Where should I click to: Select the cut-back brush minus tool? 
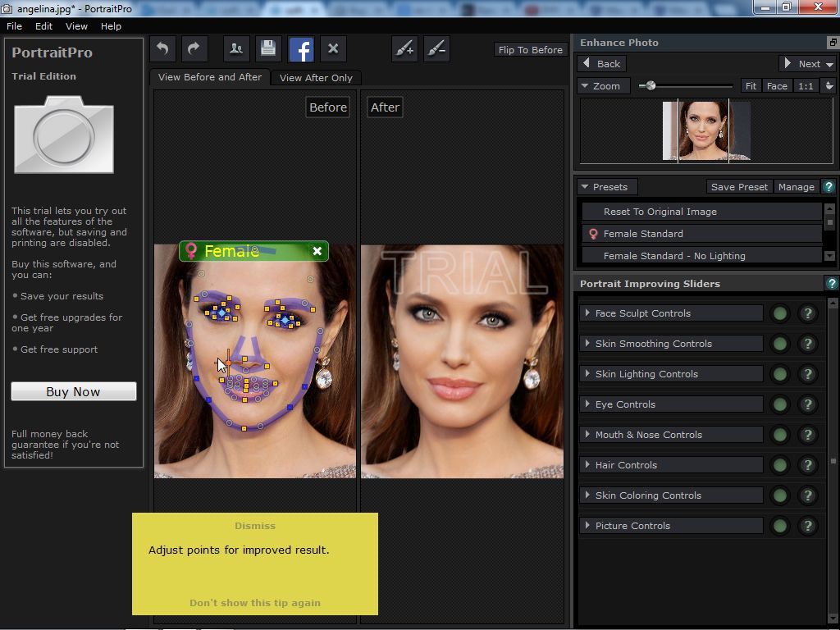coord(436,49)
